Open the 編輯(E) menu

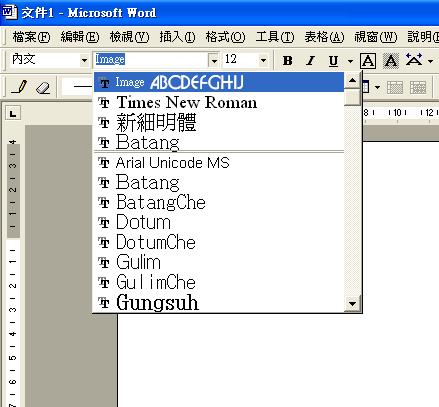tap(80, 37)
